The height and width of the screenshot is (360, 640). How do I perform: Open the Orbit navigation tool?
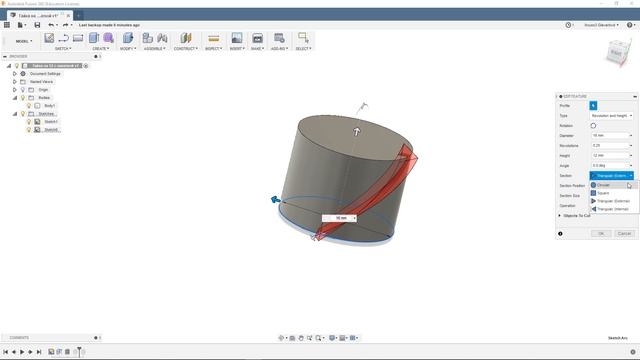281,338
